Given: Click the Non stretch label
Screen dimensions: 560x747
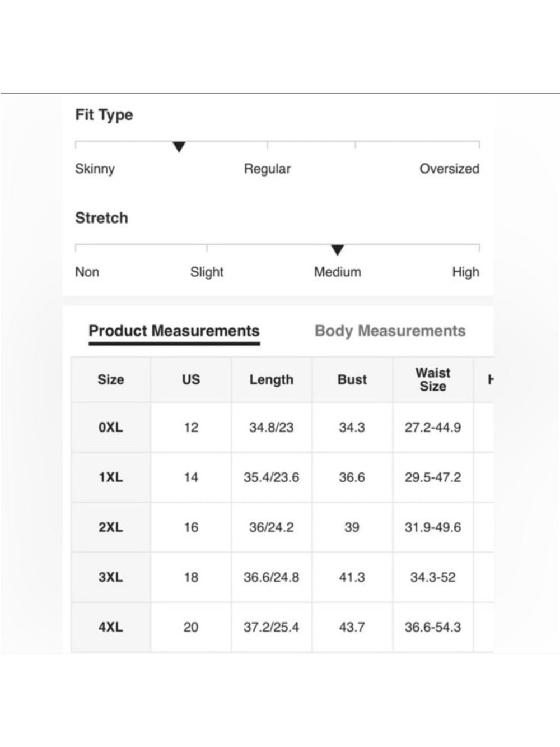Looking at the screenshot, I should 87,272.
